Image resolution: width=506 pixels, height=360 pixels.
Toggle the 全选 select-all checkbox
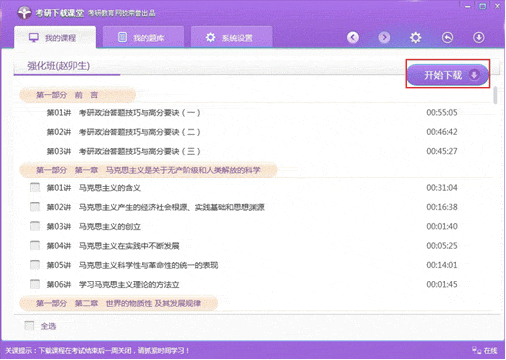point(29,326)
